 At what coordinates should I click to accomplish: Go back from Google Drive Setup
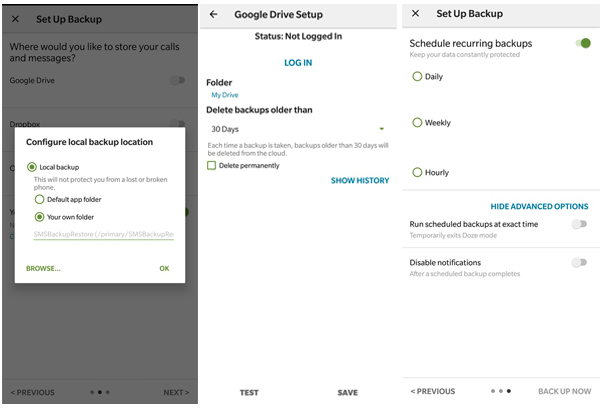pos(213,14)
